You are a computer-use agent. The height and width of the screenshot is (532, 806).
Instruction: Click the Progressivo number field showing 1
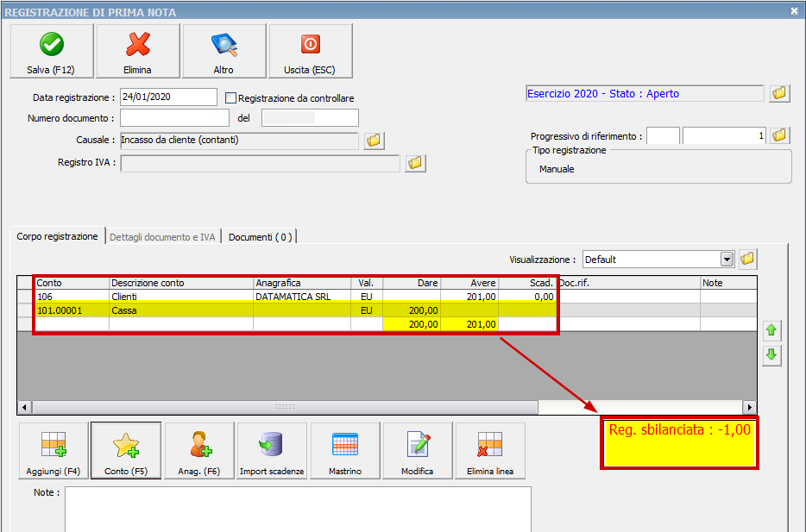coord(724,135)
